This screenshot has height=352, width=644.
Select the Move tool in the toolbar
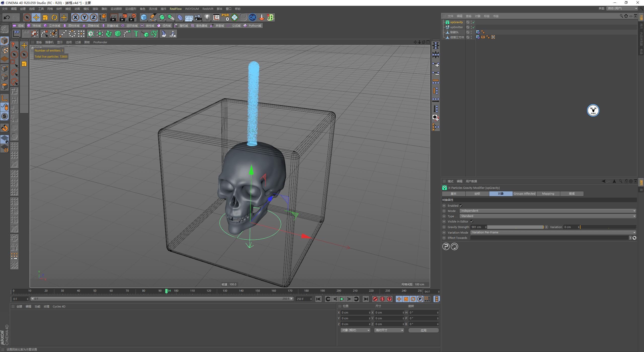[36, 17]
